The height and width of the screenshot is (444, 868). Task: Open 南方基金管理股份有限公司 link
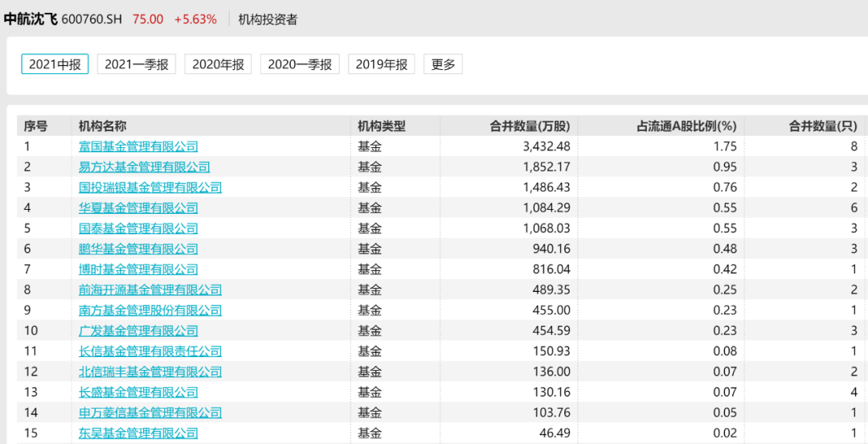[150, 310]
